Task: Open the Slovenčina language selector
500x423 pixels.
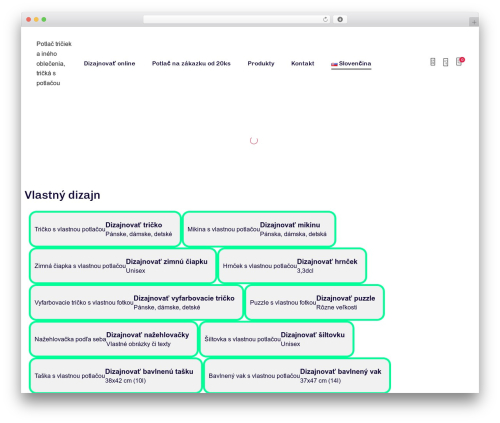Action: (x=351, y=63)
